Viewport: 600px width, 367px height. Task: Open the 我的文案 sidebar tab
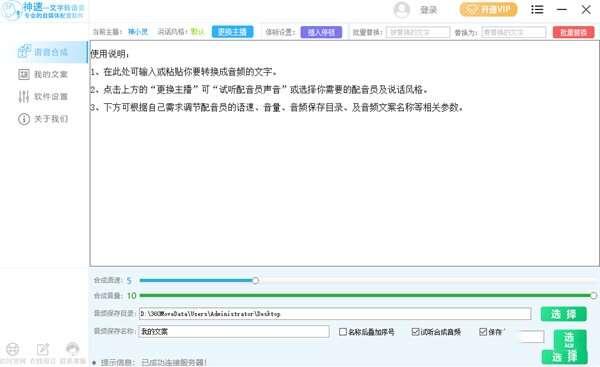pos(44,74)
